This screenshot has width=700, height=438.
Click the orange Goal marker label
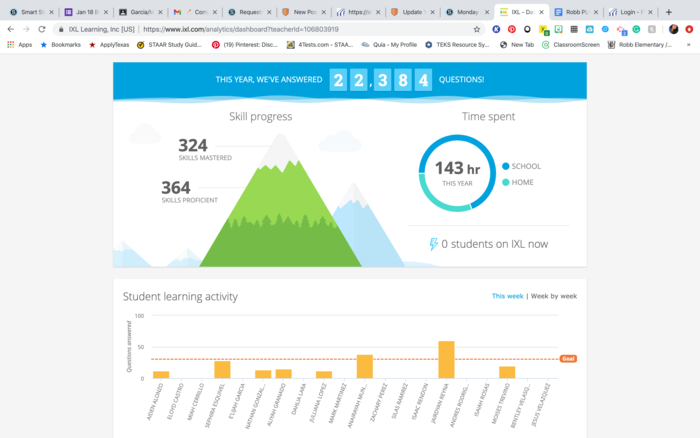point(568,358)
